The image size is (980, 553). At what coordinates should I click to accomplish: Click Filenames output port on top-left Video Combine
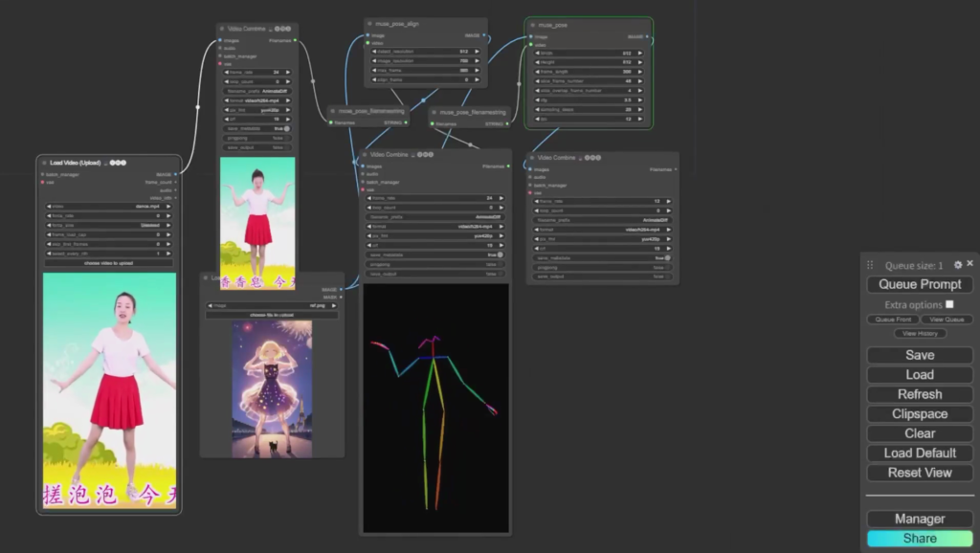[295, 41]
